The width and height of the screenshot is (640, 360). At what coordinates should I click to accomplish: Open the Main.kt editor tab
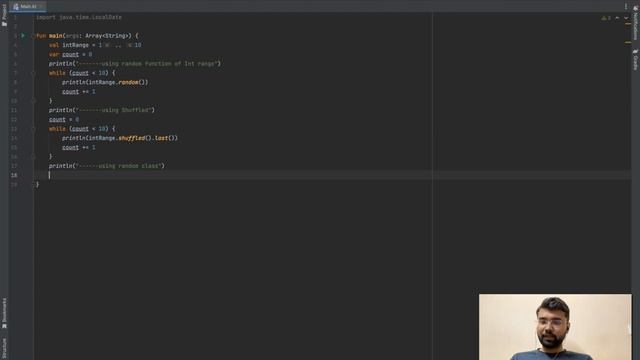click(x=28, y=7)
